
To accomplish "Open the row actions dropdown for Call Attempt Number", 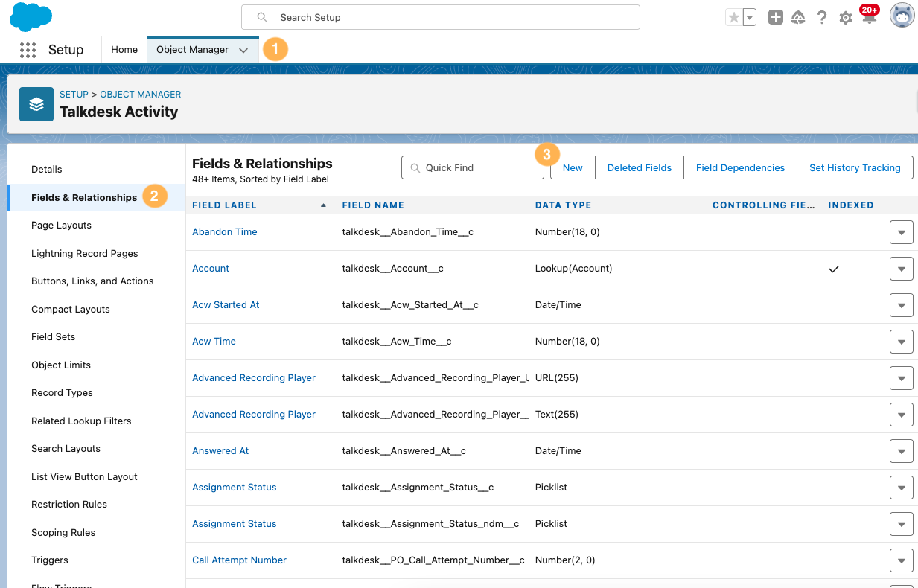I will coord(902,560).
